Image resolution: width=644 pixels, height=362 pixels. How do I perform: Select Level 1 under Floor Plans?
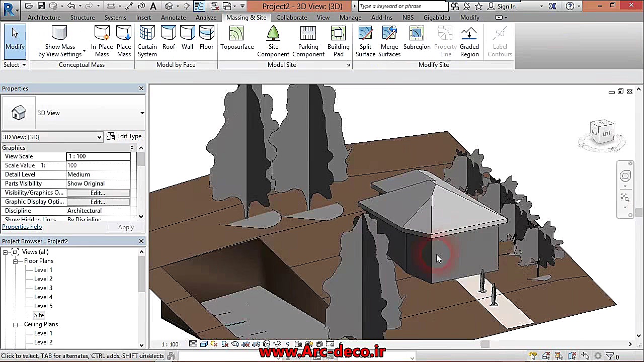pyautogui.click(x=43, y=270)
